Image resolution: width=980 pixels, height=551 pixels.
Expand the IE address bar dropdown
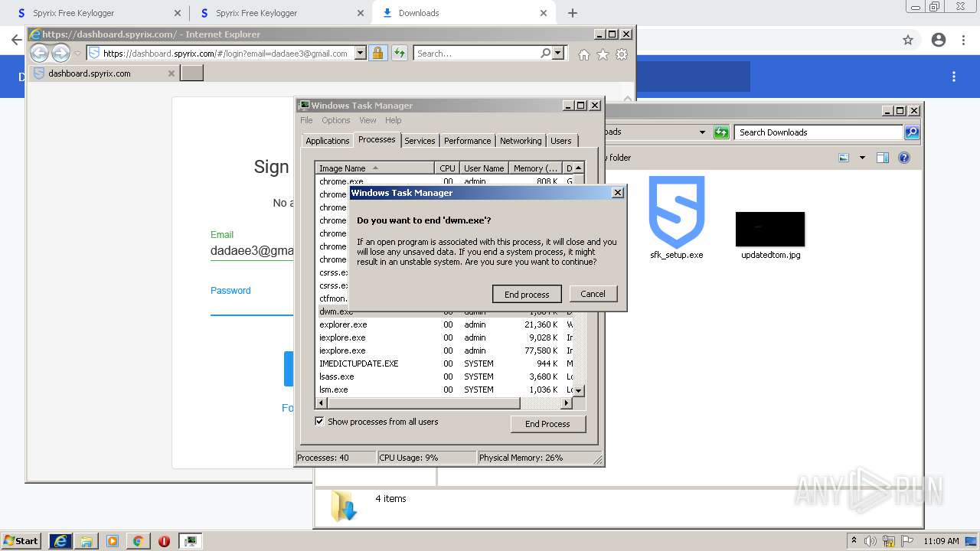360,54
